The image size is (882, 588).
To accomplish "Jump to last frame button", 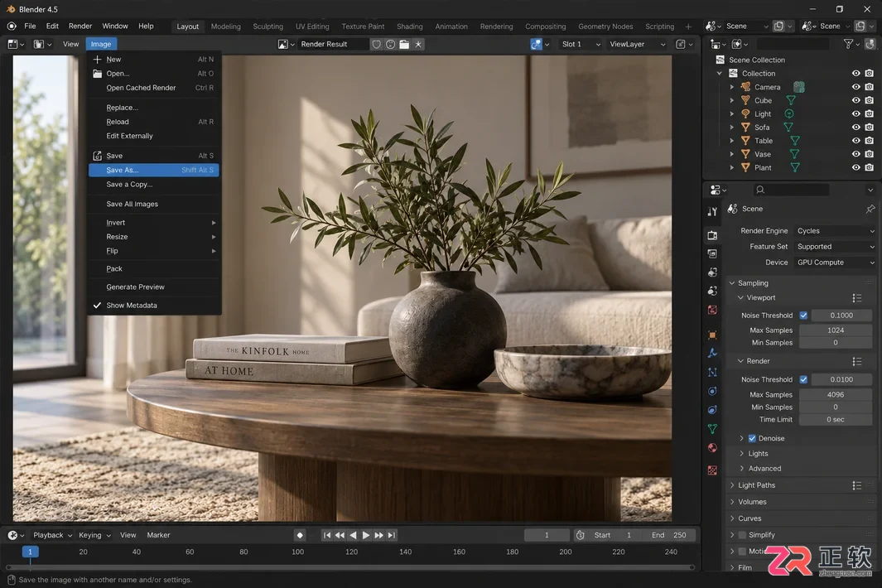I will pos(392,535).
